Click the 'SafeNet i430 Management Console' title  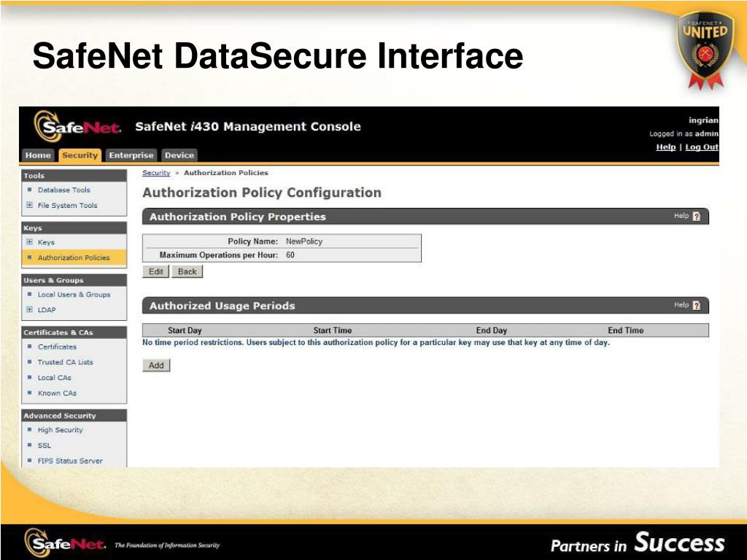click(x=248, y=127)
